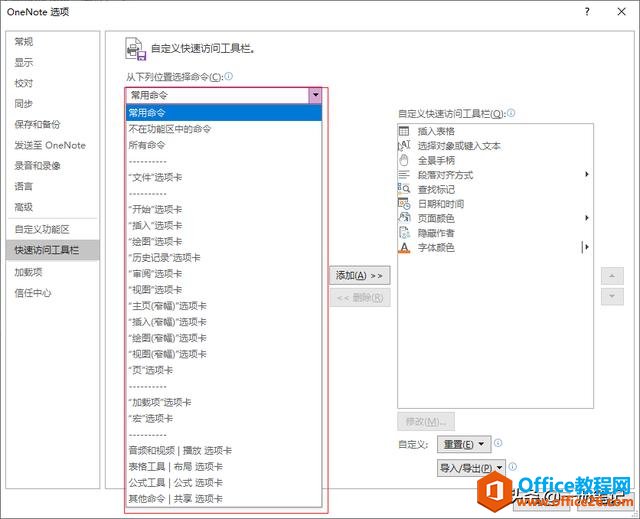
Task: Expand the 字体颜色 split arrow
Action: [586, 247]
